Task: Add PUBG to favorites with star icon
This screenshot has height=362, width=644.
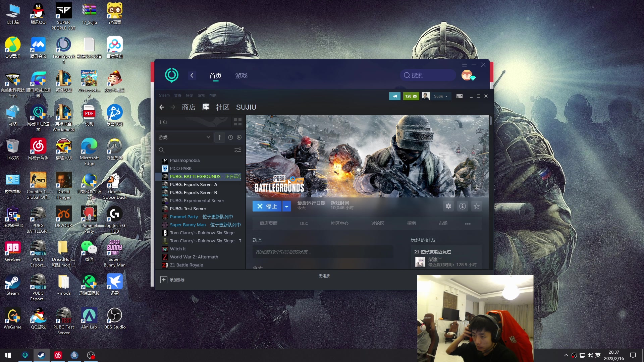Action: click(477, 206)
